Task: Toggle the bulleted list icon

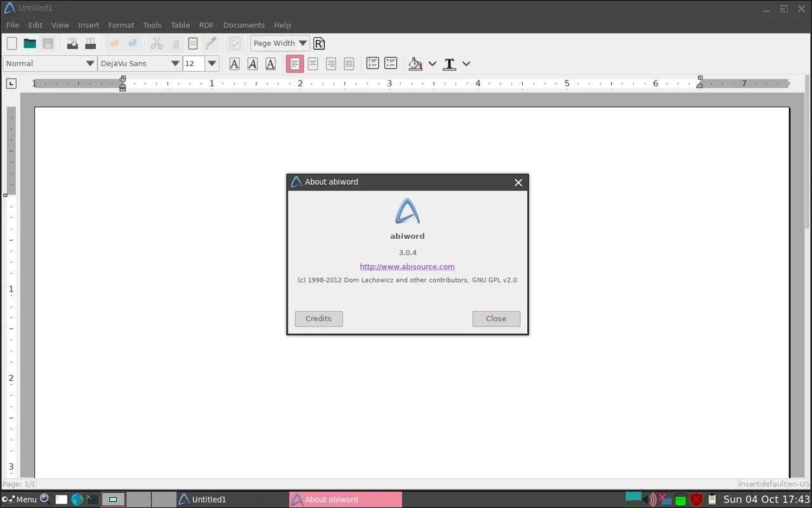Action: click(391, 63)
